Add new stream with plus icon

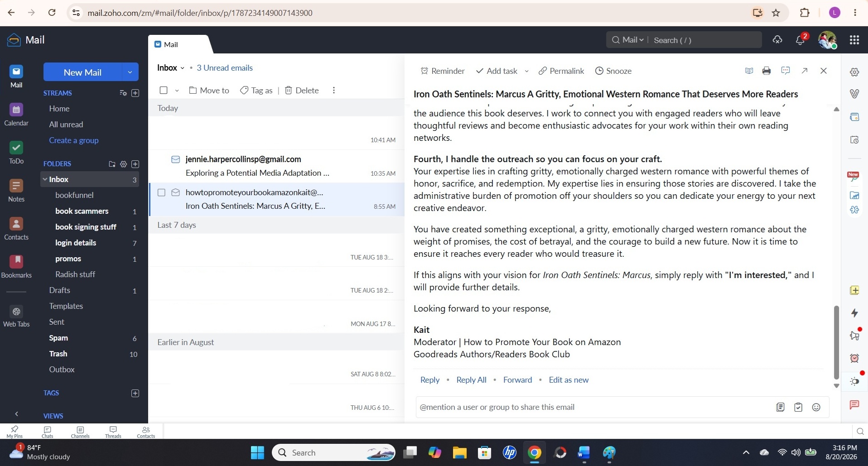click(135, 93)
